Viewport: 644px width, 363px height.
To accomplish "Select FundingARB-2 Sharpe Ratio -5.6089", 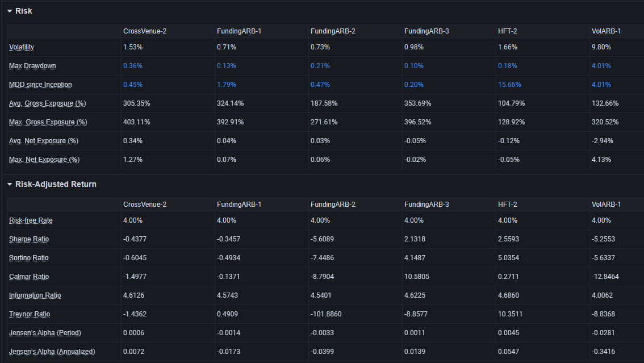I will coord(322,239).
